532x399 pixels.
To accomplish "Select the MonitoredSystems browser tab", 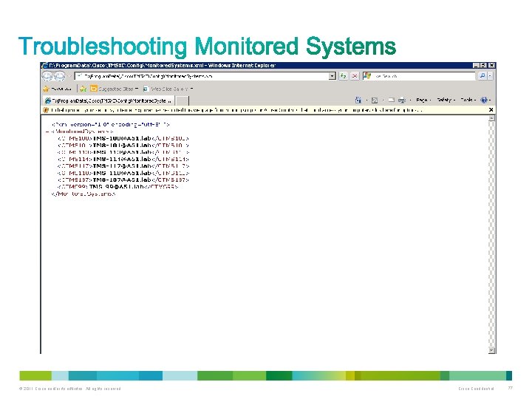I will (x=109, y=100).
